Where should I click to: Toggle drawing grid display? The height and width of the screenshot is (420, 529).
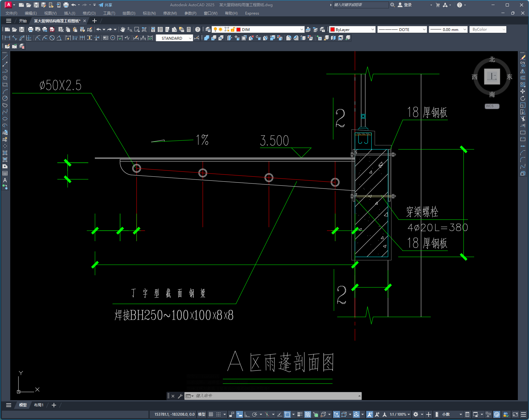[x=211, y=414]
